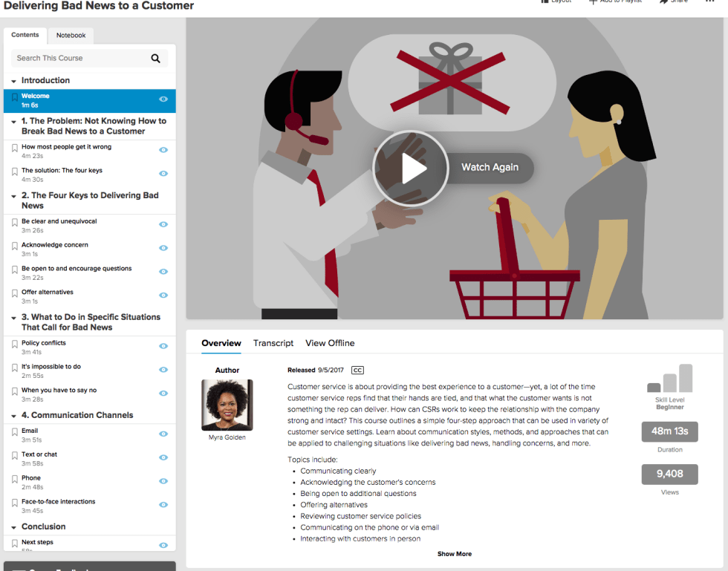The image size is (728, 571).
Task: Toggle viewed eye icon for 'Welcome'
Action: 163,99
